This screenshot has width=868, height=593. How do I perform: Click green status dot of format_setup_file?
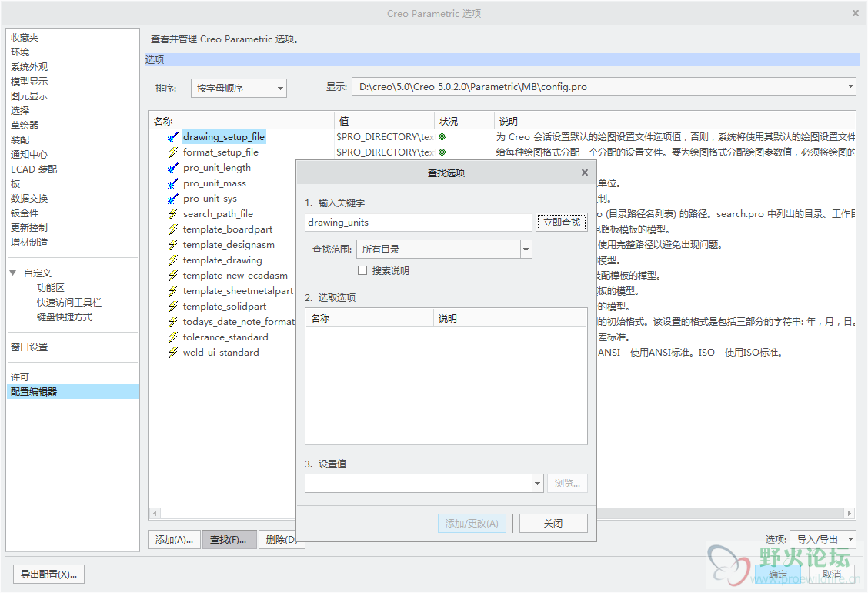442,152
